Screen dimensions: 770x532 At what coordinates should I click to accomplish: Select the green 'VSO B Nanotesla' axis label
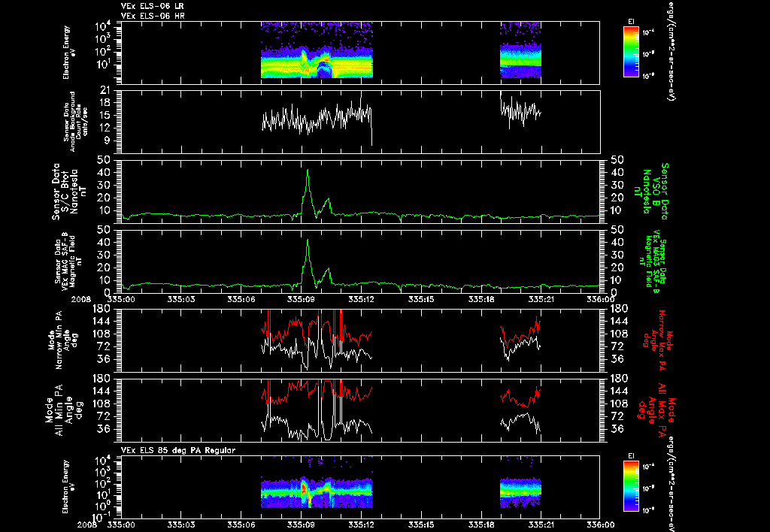point(651,192)
